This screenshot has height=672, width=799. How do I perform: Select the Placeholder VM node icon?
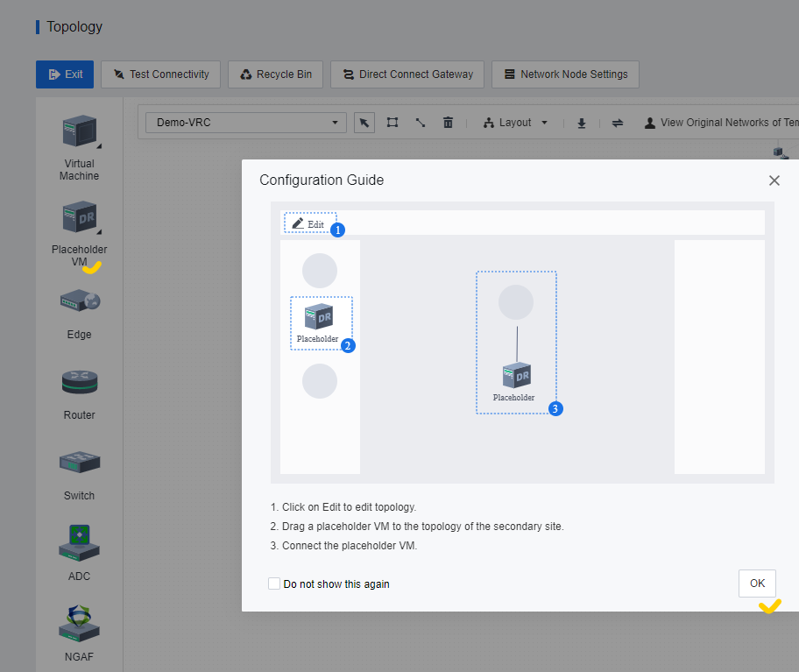pos(80,216)
